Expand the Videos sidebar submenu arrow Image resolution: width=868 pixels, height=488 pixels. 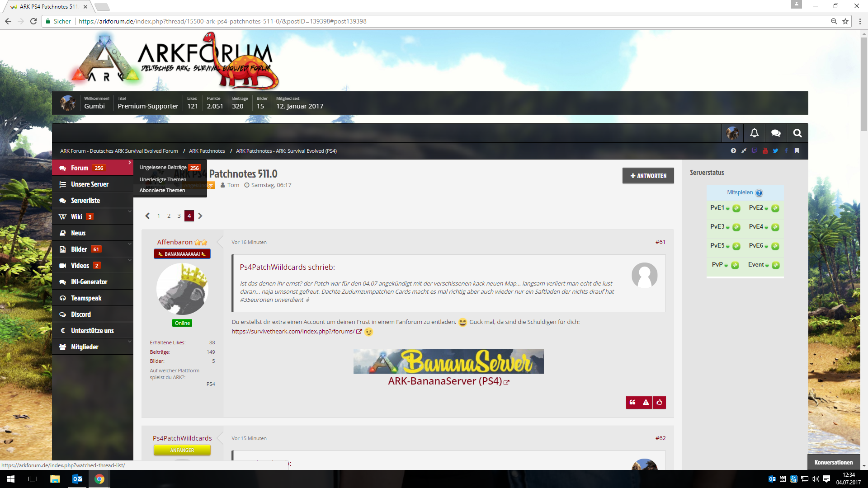[x=130, y=260]
